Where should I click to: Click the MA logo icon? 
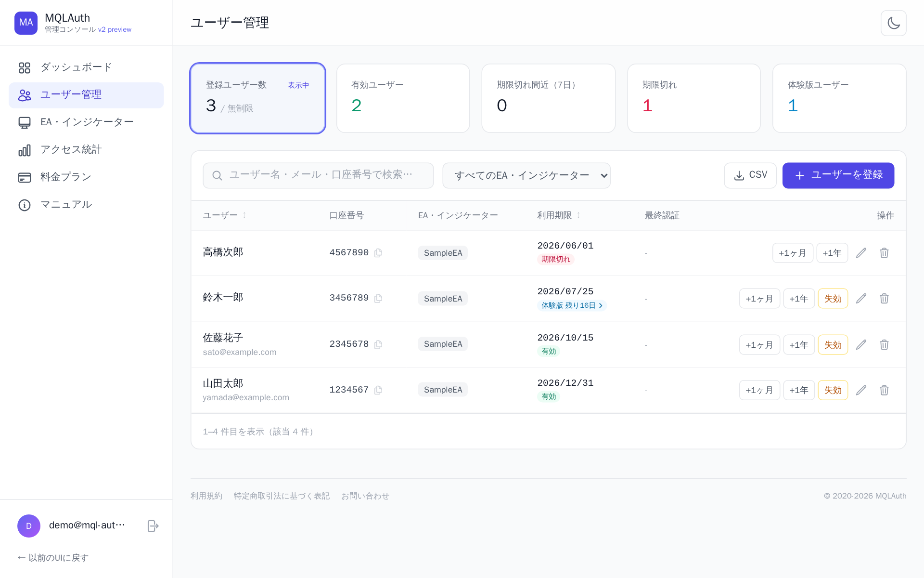26,23
